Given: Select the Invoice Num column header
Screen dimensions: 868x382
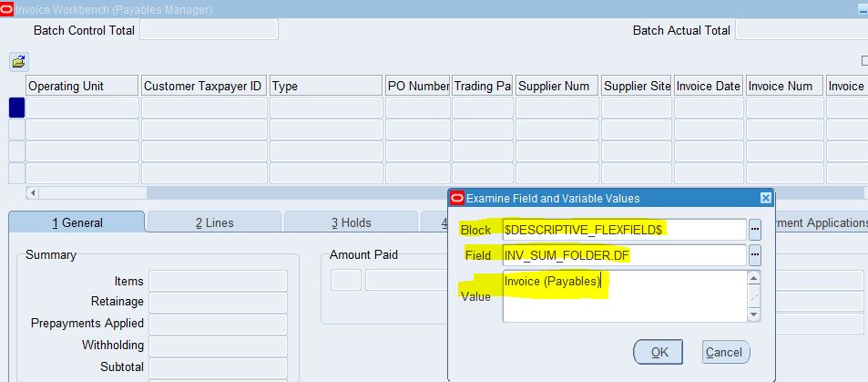Looking at the screenshot, I should coord(785,86).
